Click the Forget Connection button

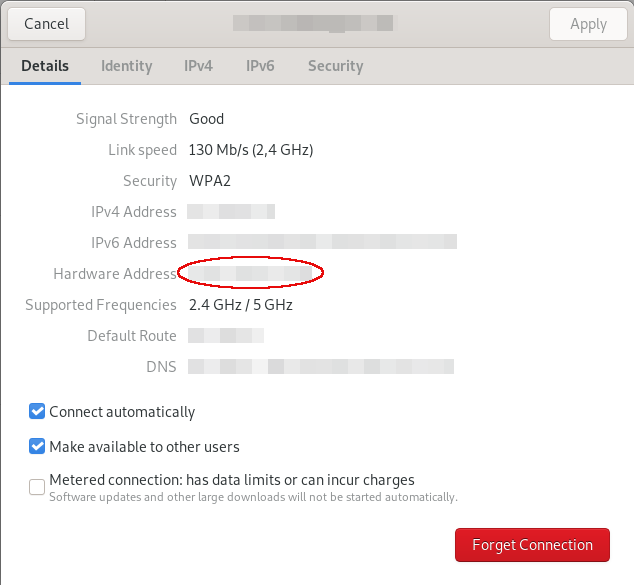532,545
